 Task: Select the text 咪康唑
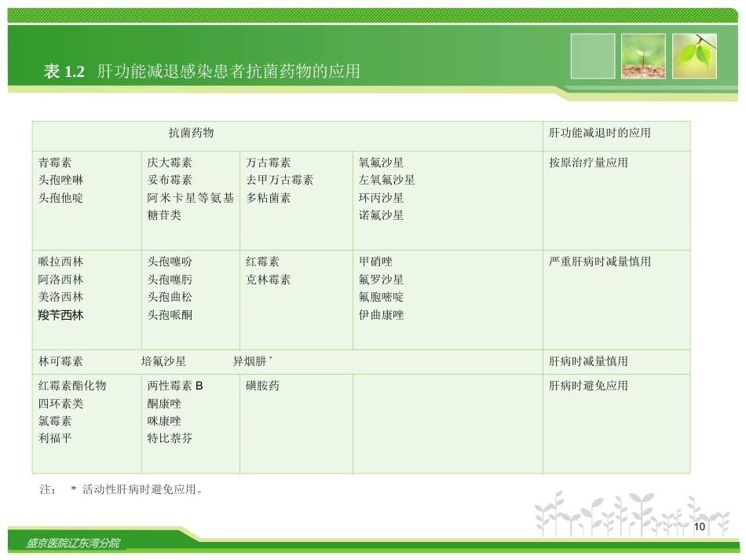(164, 421)
